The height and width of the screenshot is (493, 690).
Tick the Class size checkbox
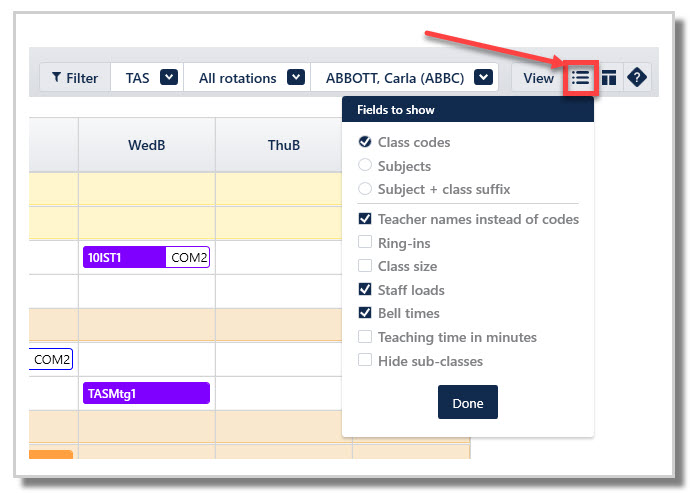pos(365,265)
